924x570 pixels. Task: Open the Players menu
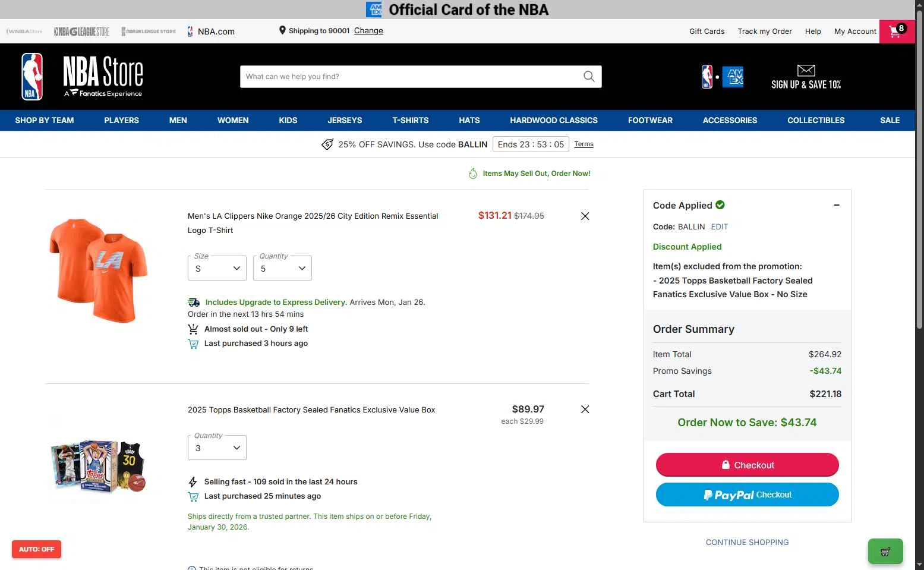121,120
